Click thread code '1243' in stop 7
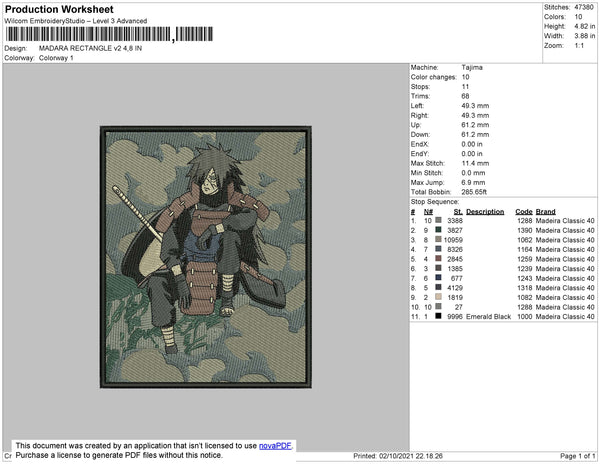Screen dimensions: 600x464 click(x=525, y=278)
